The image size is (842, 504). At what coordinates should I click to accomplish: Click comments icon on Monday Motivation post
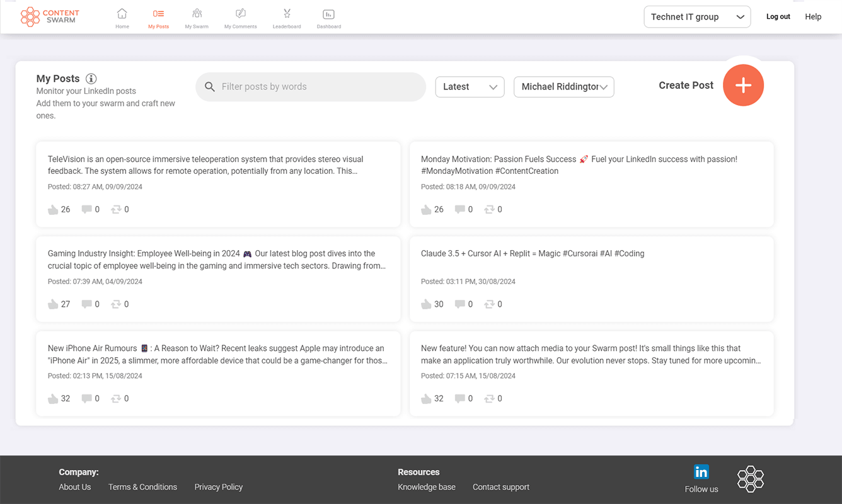pos(459,209)
